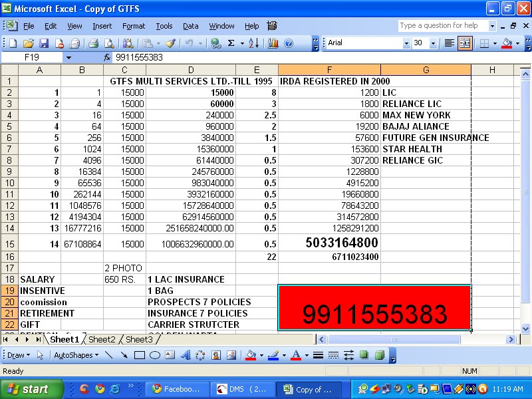The height and width of the screenshot is (399, 532).
Task: Select column F header
Action: (329, 70)
